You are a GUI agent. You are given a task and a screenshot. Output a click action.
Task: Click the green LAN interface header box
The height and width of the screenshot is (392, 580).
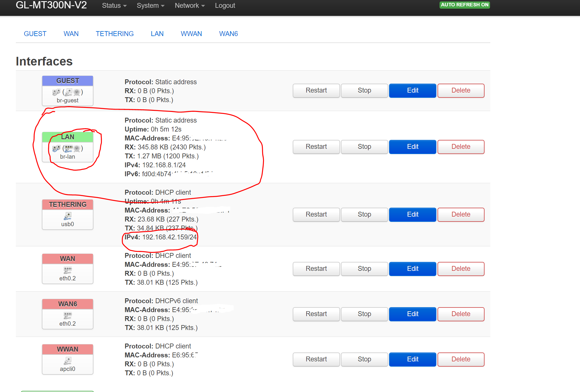[x=67, y=137]
